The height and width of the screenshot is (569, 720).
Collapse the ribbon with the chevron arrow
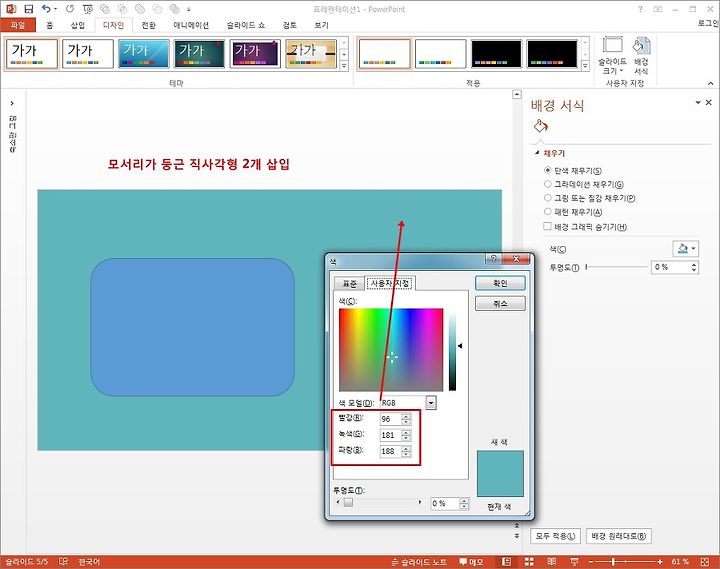click(x=710, y=83)
